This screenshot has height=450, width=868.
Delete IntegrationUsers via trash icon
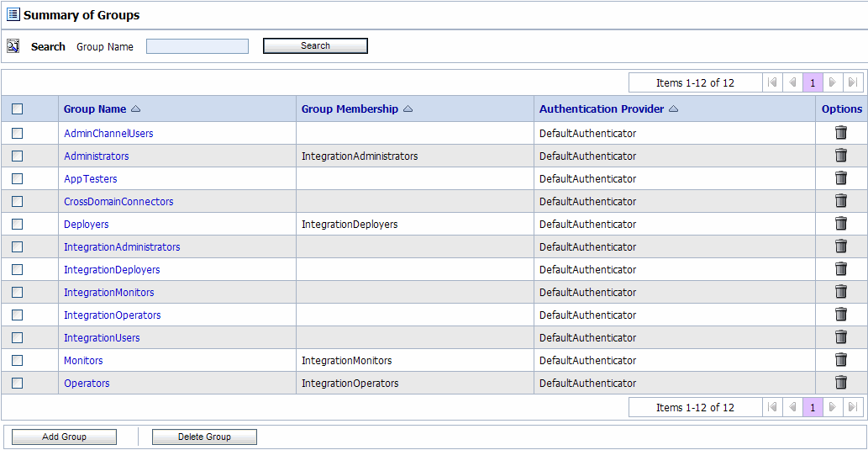pos(841,337)
